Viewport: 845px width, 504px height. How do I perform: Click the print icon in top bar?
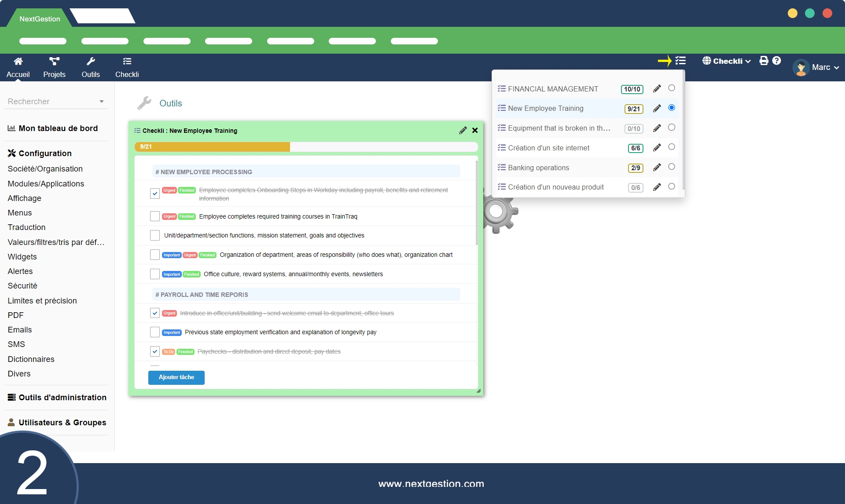coord(764,61)
